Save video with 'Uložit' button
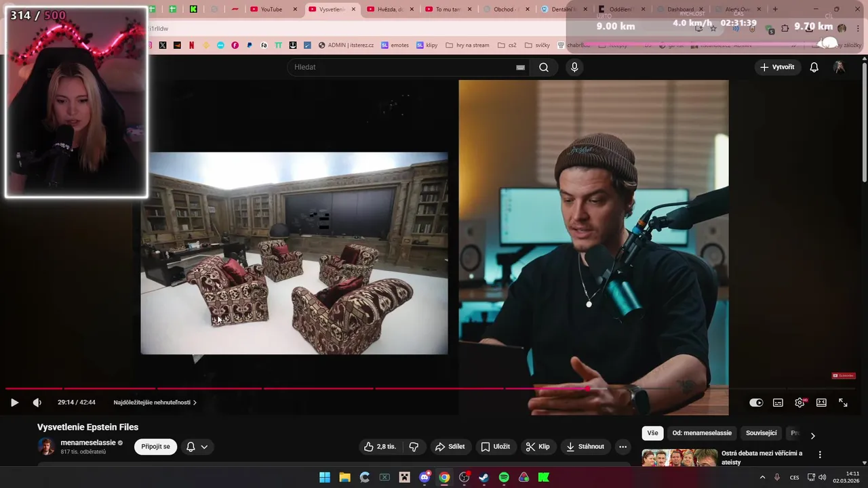 coord(495,447)
